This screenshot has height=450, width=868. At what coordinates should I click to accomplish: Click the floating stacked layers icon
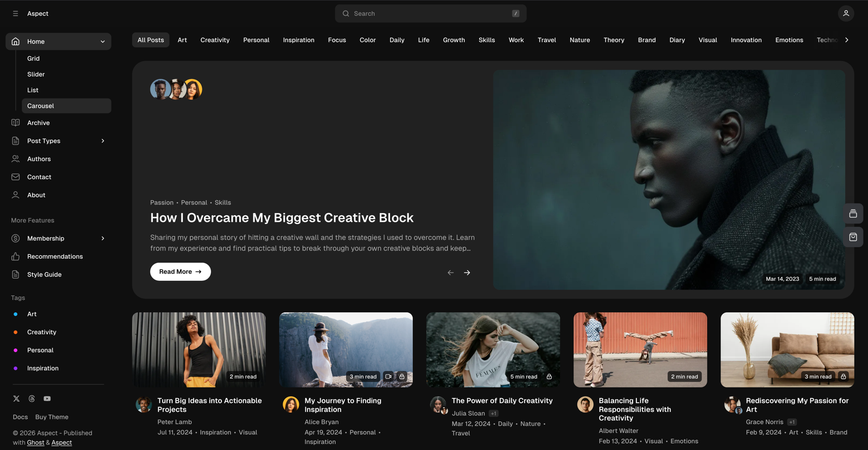click(x=853, y=214)
